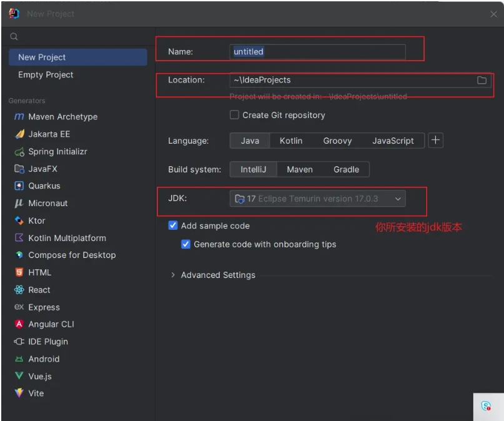Select Gradle build system option

pyautogui.click(x=346, y=169)
